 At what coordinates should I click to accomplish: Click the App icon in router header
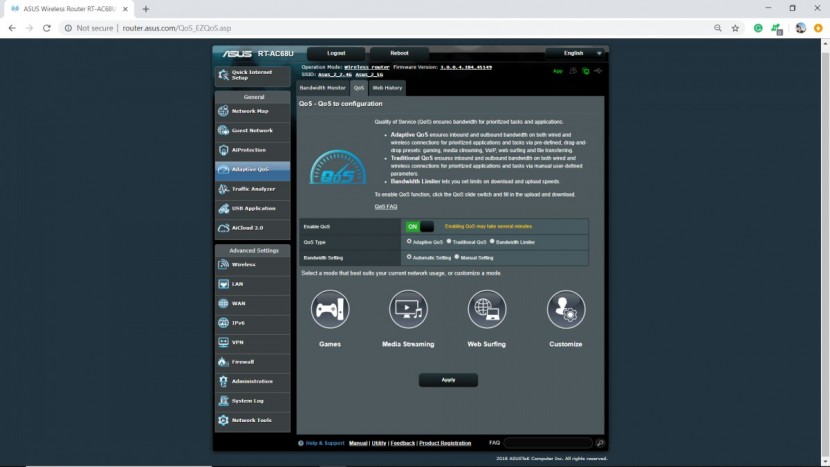point(558,71)
